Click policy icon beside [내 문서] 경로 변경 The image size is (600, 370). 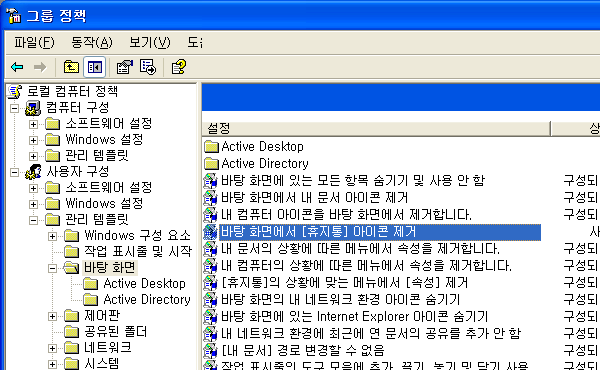[x=210, y=350]
